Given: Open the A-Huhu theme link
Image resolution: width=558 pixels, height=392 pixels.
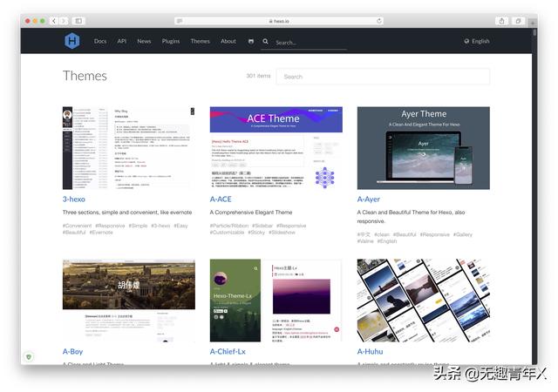Looking at the screenshot, I should tap(370, 351).
